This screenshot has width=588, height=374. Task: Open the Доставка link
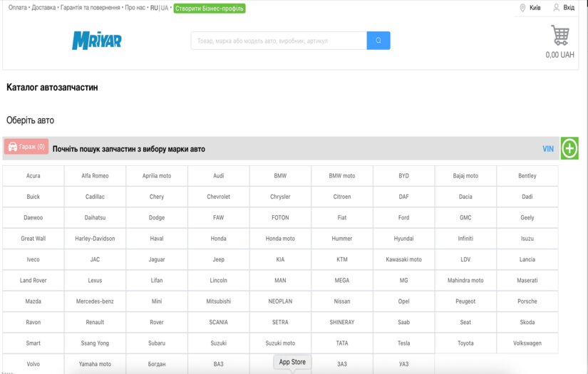point(43,8)
